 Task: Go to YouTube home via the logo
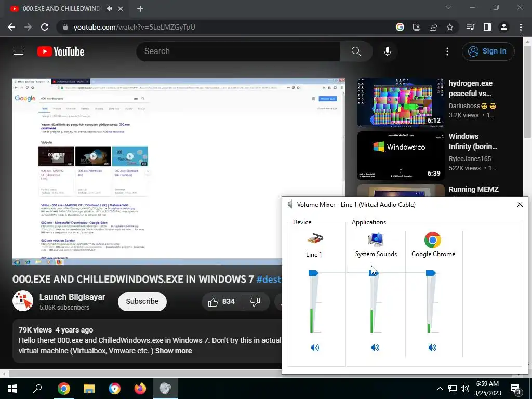(x=61, y=51)
